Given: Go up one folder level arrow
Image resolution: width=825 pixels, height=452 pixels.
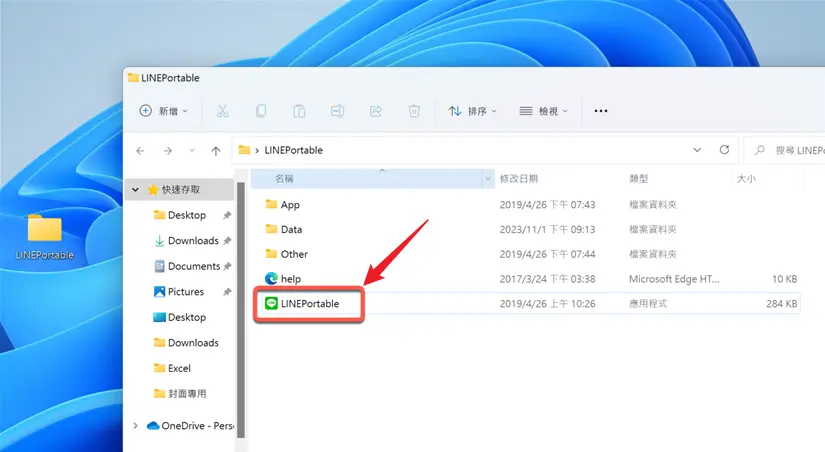Looking at the screenshot, I should pos(216,151).
